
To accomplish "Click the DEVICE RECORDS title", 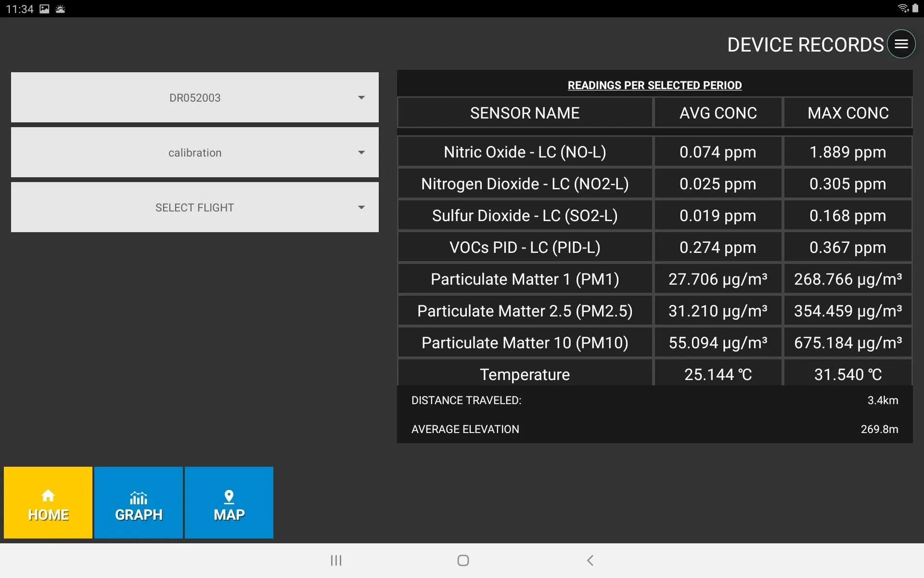I will [x=805, y=45].
